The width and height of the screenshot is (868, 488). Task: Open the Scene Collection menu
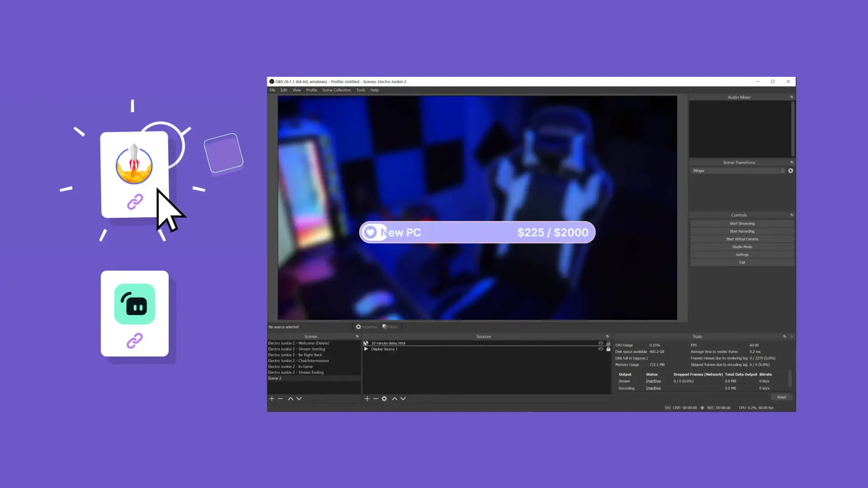[x=336, y=90]
